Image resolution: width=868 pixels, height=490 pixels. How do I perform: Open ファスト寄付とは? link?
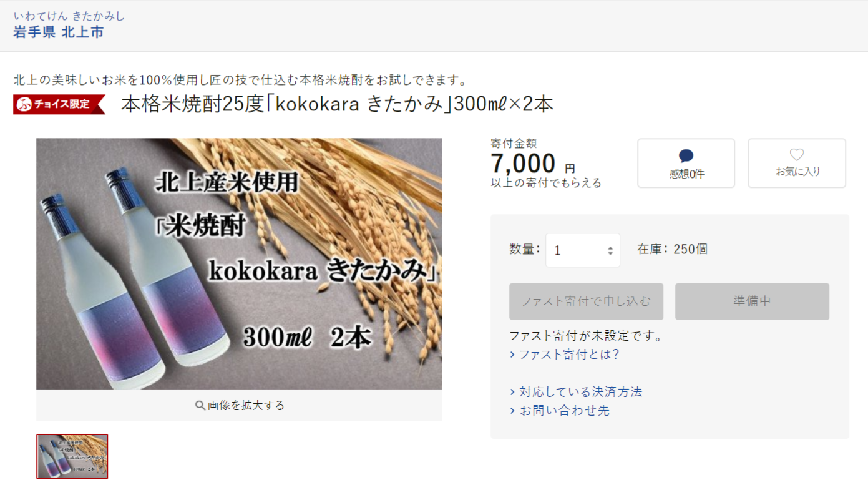point(569,355)
